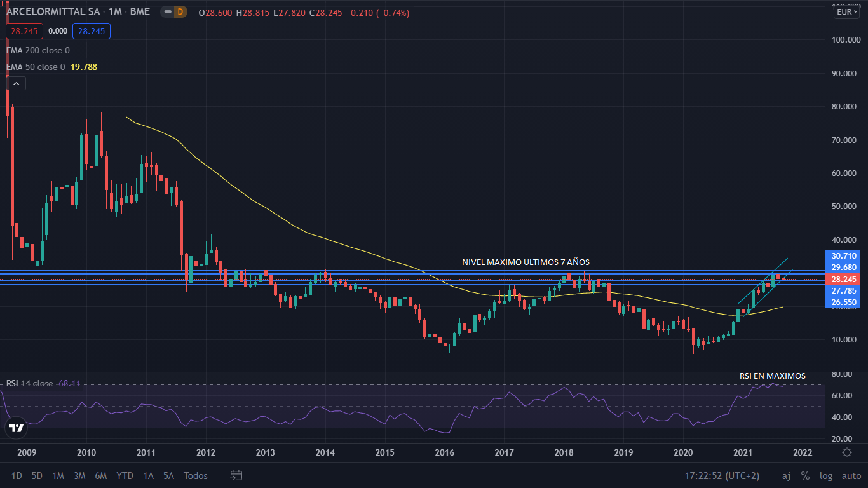Viewport: 868px width, 488px height.
Task: Toggle percentage scale mode
Action: 805,475
